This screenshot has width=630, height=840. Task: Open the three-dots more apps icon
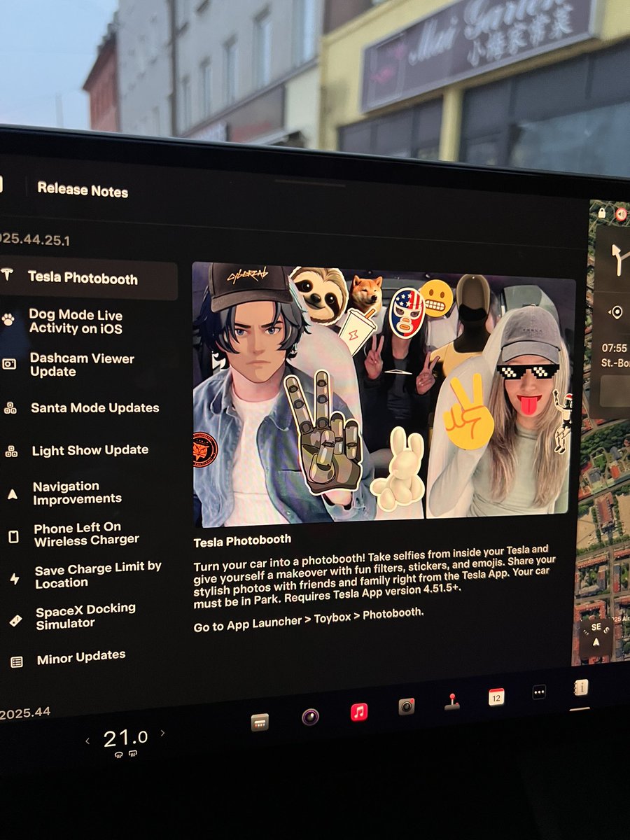tap(539, 692)
